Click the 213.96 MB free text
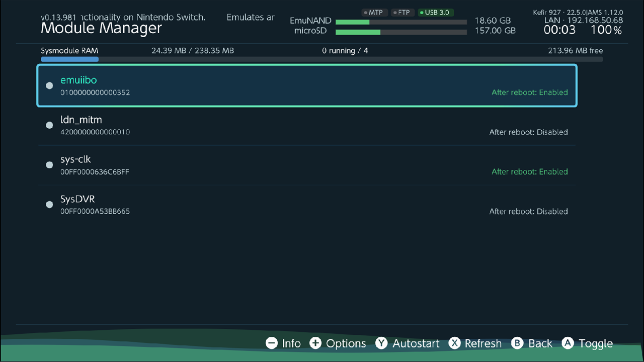The height and width of the screenshot is (362, 644). pos(575,51)
